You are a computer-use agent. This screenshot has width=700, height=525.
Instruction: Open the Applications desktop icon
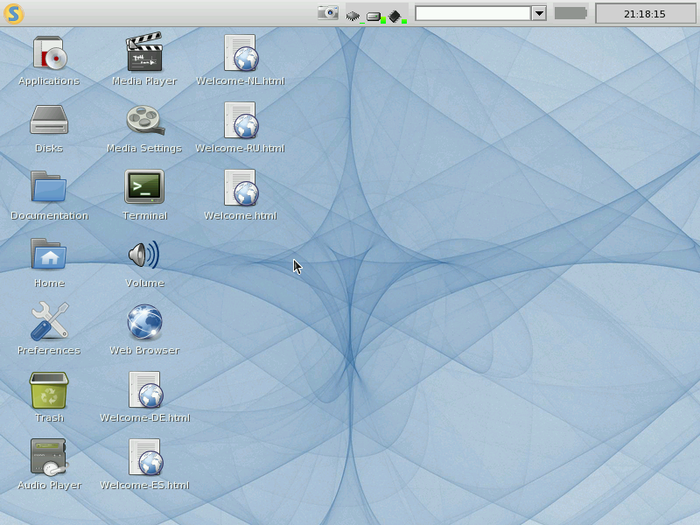point(49,53)
